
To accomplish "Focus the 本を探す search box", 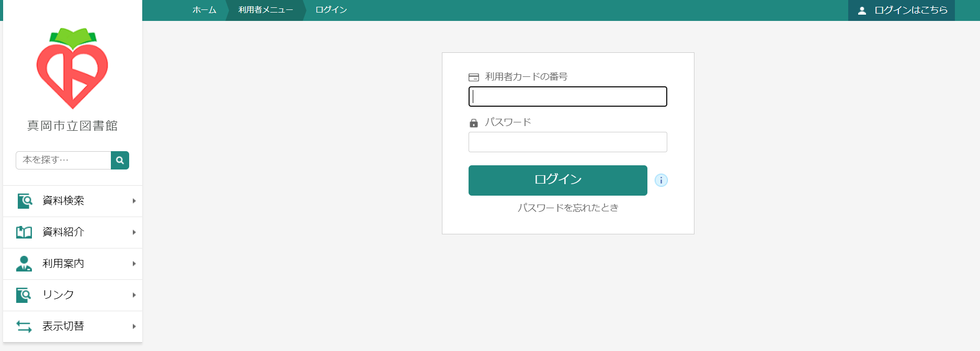I will tap(63, 160).
